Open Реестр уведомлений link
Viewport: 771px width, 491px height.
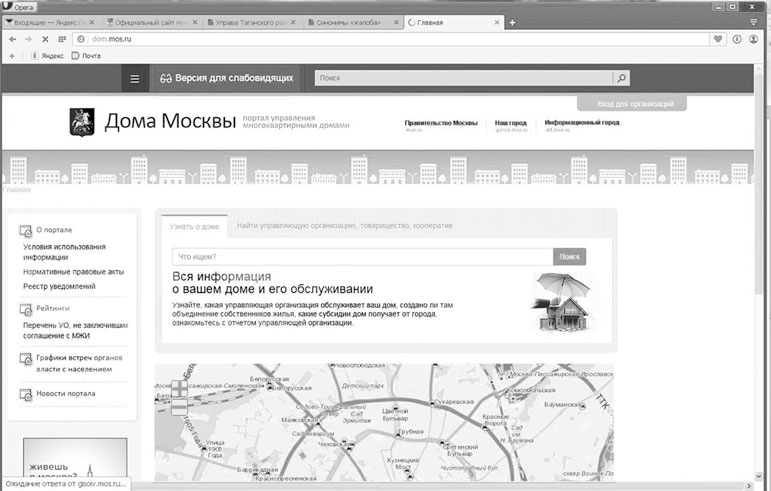click(59, 287)
